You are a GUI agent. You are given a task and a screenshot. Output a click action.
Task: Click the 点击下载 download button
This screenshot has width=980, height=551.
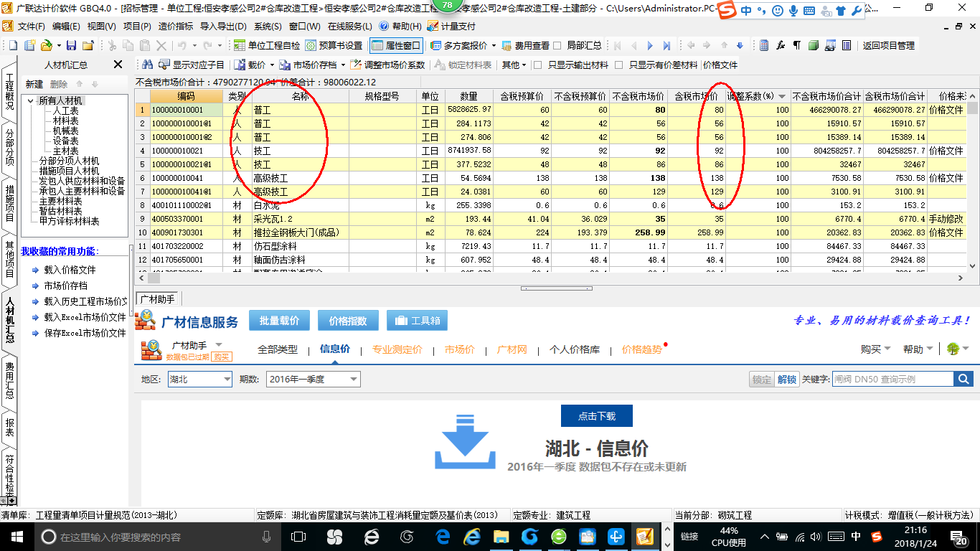(x=597, y=416)
